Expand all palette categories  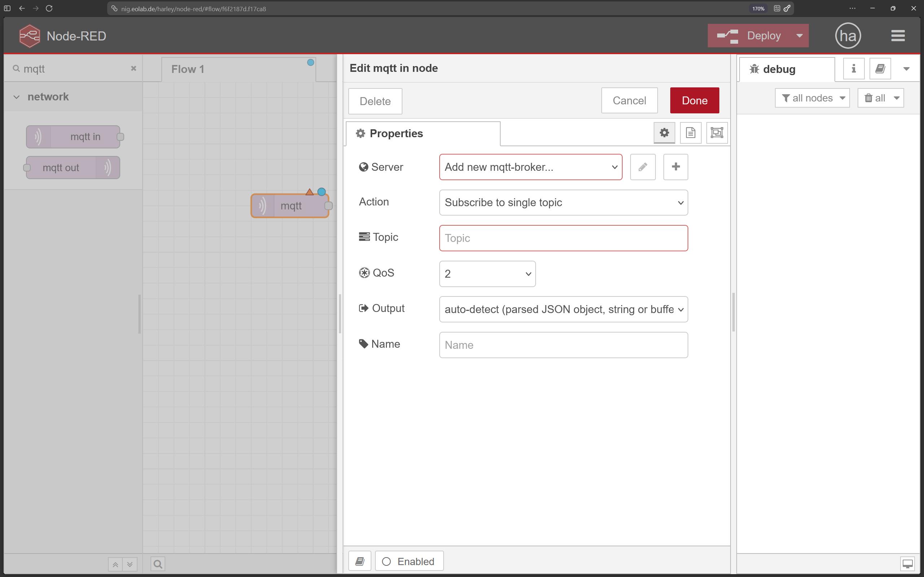(x=130, y=564)
